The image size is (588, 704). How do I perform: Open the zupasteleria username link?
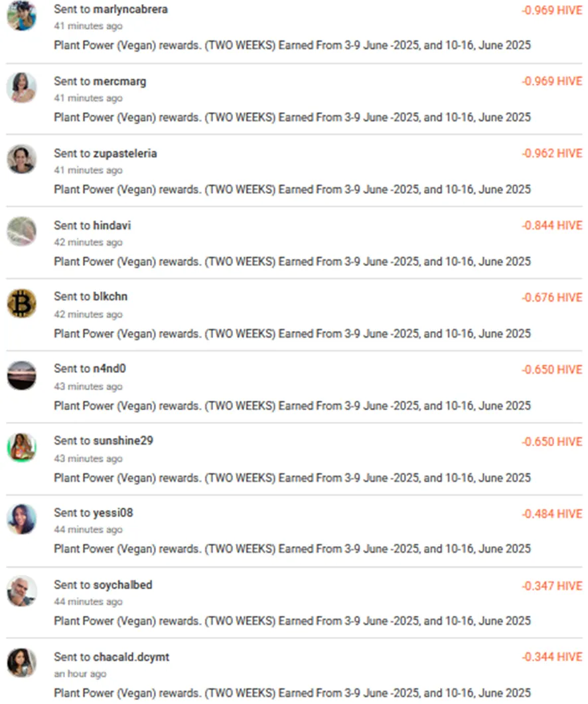coord(125,153)
